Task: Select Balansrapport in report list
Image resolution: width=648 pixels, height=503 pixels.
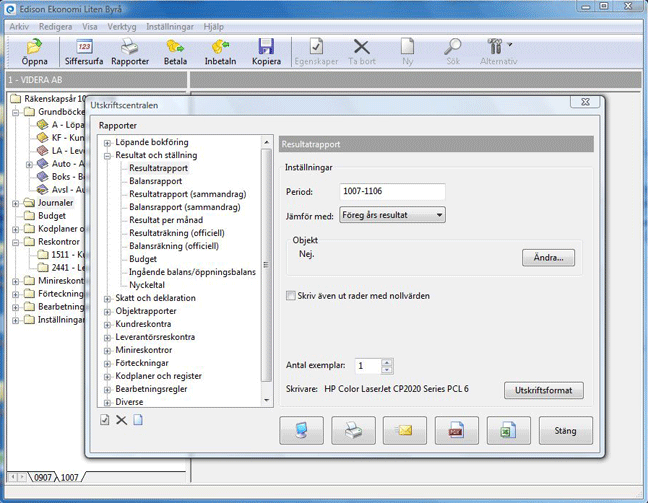Action: 155,181
